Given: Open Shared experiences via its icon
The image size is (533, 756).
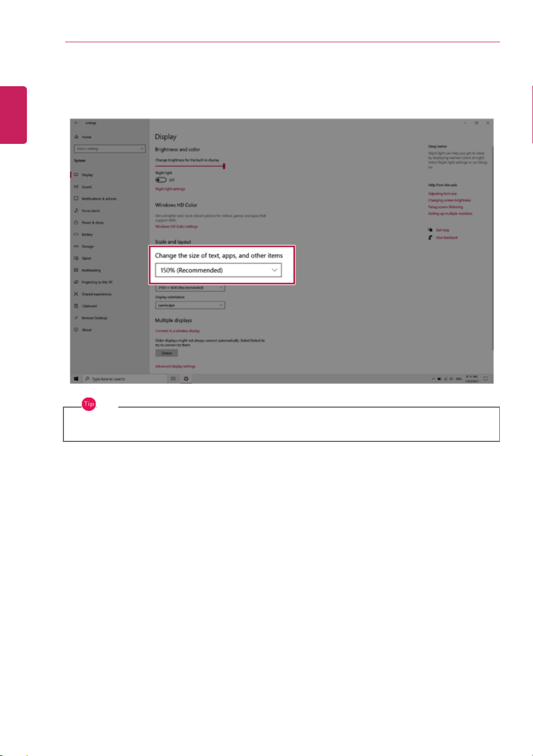Looking at the screenshot, I should 76,294.
